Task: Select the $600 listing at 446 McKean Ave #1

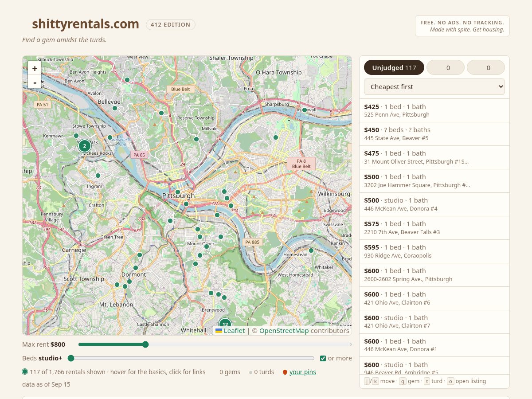Action: tap(434, 345)
